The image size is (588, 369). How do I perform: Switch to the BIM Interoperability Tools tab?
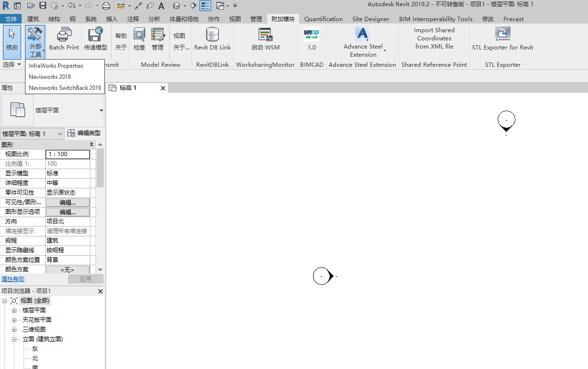[436, 19]
